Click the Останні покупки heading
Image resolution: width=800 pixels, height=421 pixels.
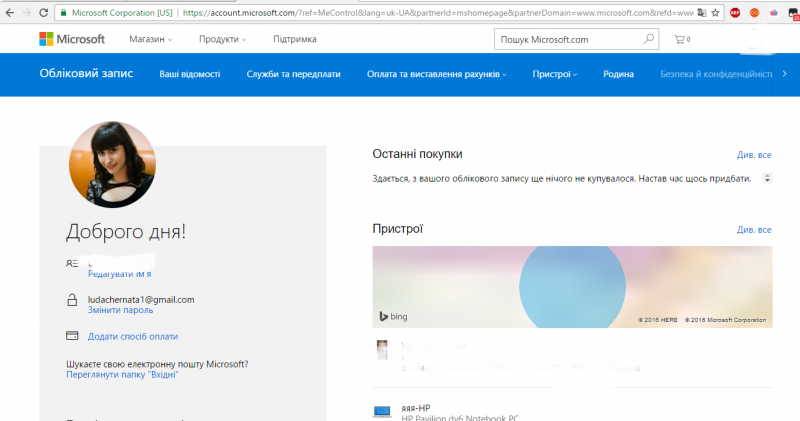coord(417,154)
